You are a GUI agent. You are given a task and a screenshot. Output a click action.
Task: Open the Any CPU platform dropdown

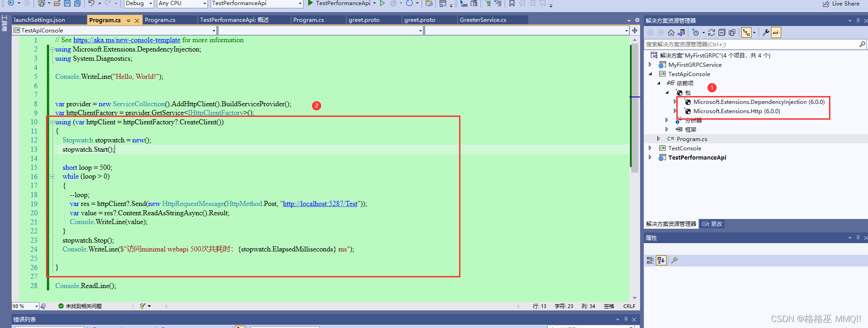(x=182, y=3)
